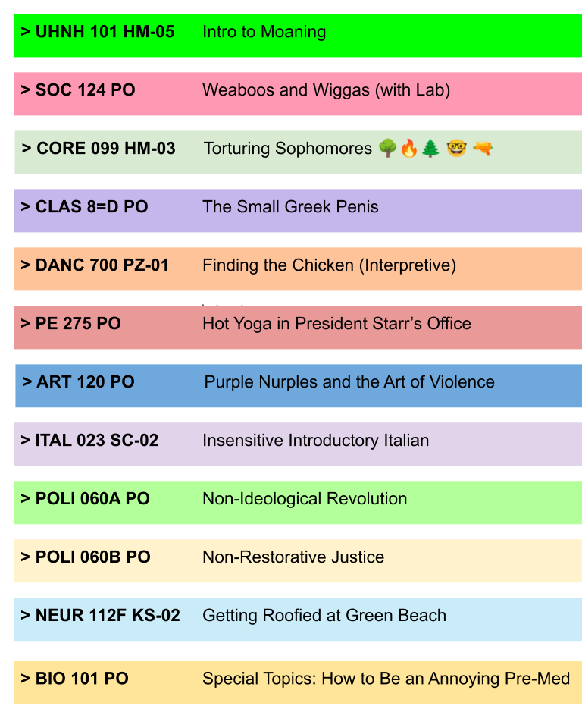This screenshot has height=728, width=582.
Task: Expand the ITAL 023 SC-02 arrow
Action: (26, 441)
